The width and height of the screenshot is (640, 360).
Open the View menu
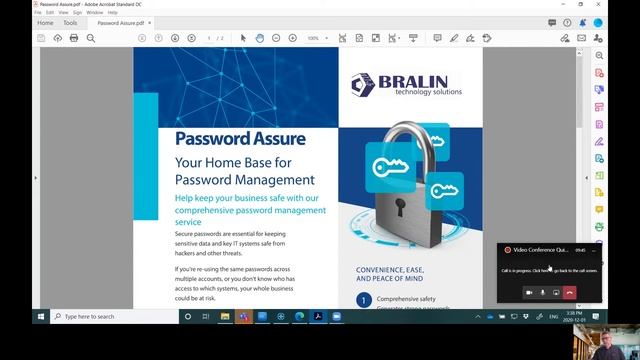[x=63, y=13]
